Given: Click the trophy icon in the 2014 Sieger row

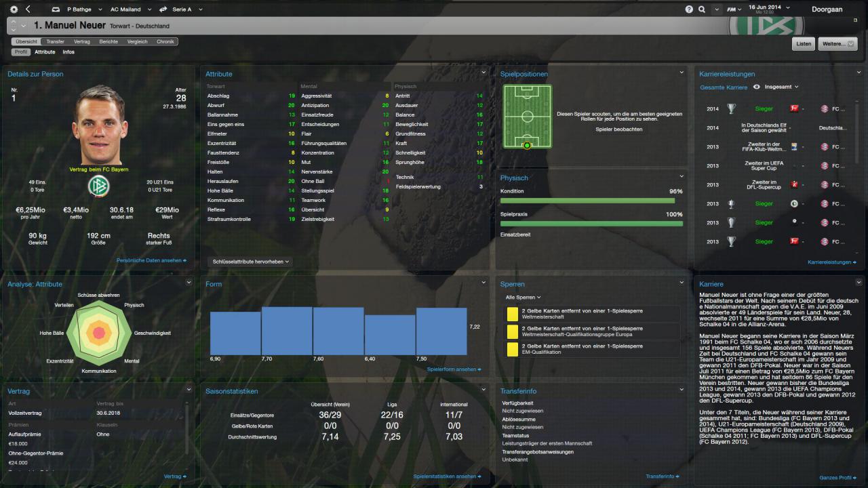Looking at the screenshot, I should 731,108.
